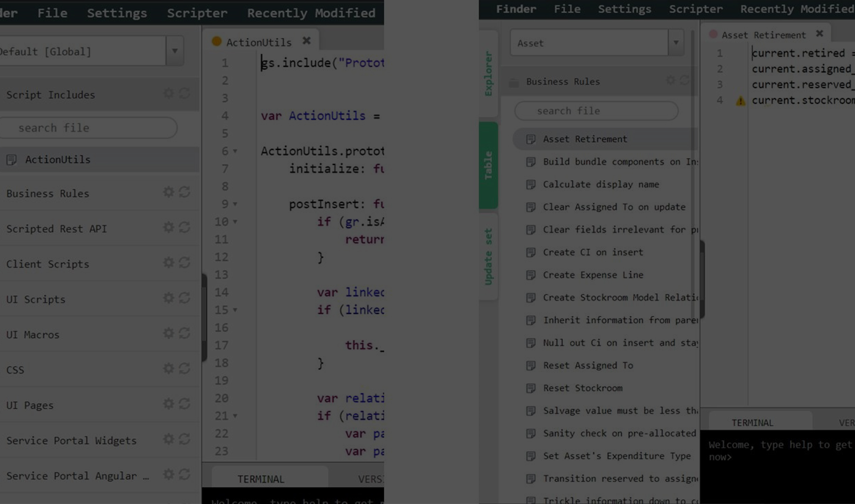Close the ActionUtils editor tab
Image resolution: width=855 pixels, height=504 pixels.
coord(306,41)
